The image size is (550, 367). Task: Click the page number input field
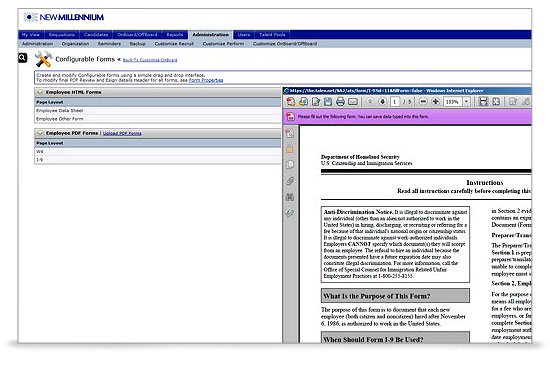(395, 102)
